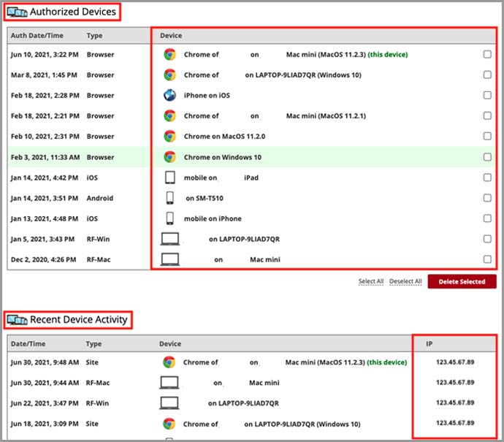Click the 'Jun 18, 2021, 3:09 PM' date cell
The image size is (504, 442).
(45, 424)
